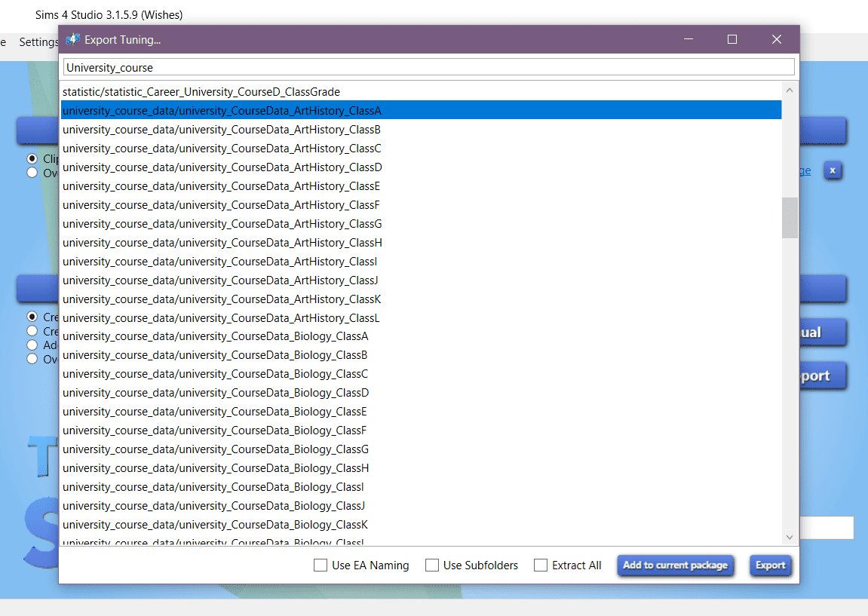Image resolution: width=868 pixels, height=616 pixels.
Task: Click the vertical scrollbar thumb
Action: point(790,218)
